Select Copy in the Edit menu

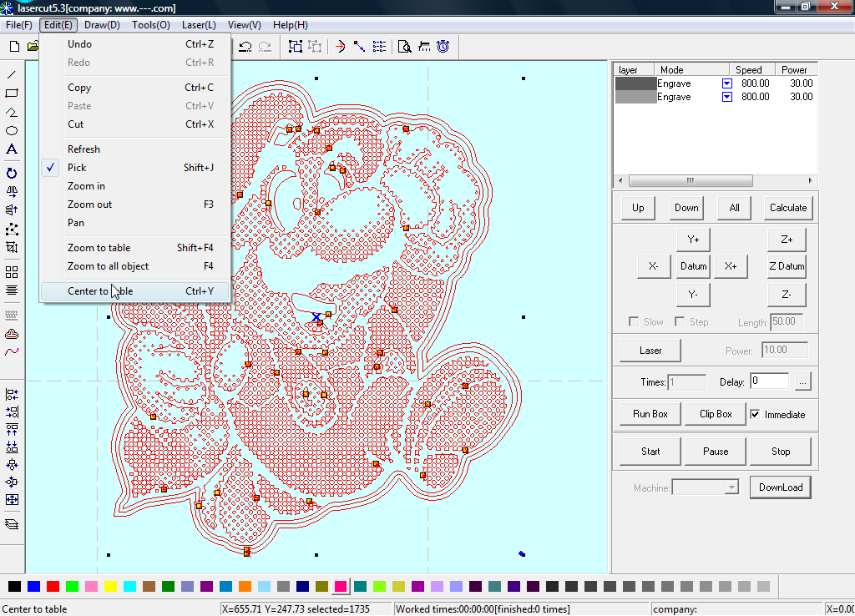(135, 87)
